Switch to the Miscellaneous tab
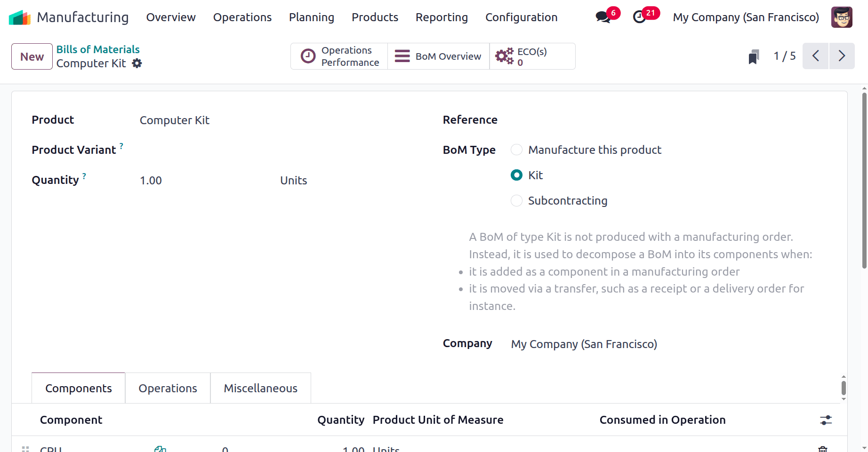The height and width of the screenshot is (452, 868). [x=261, y=388]
